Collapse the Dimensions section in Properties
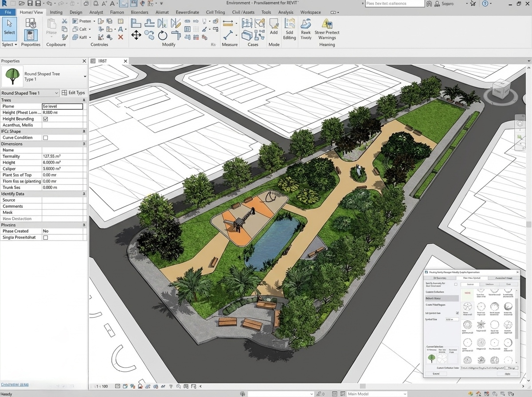Image resolution: width=532 pixels, height=397 pixels. click(84, 144)
